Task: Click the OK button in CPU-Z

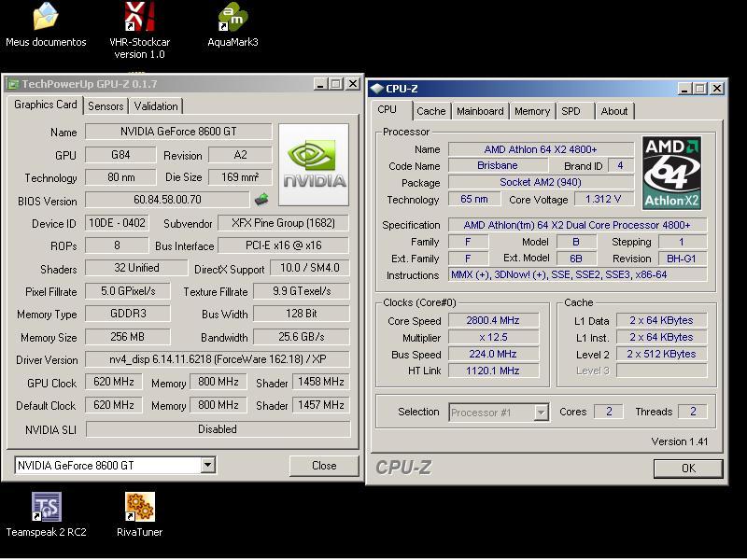Action: tap(688, 469)
